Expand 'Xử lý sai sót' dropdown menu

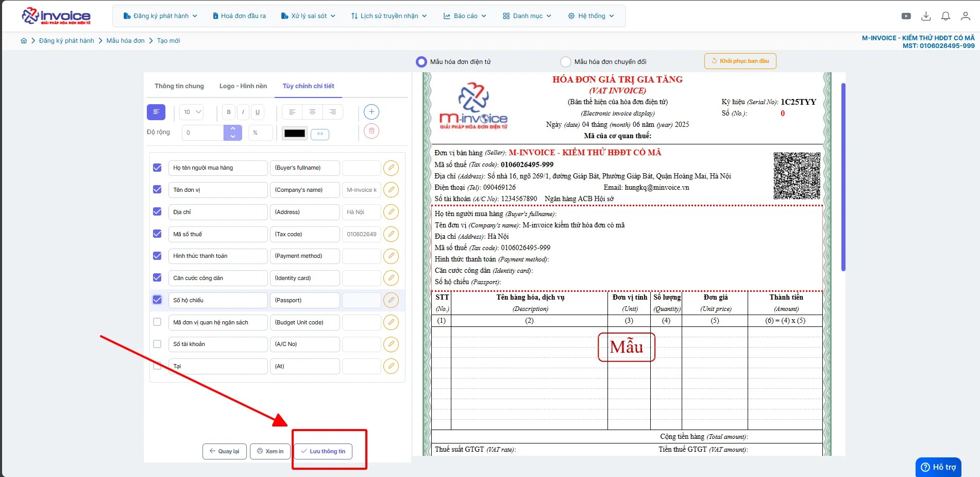(x=308, y=16)
